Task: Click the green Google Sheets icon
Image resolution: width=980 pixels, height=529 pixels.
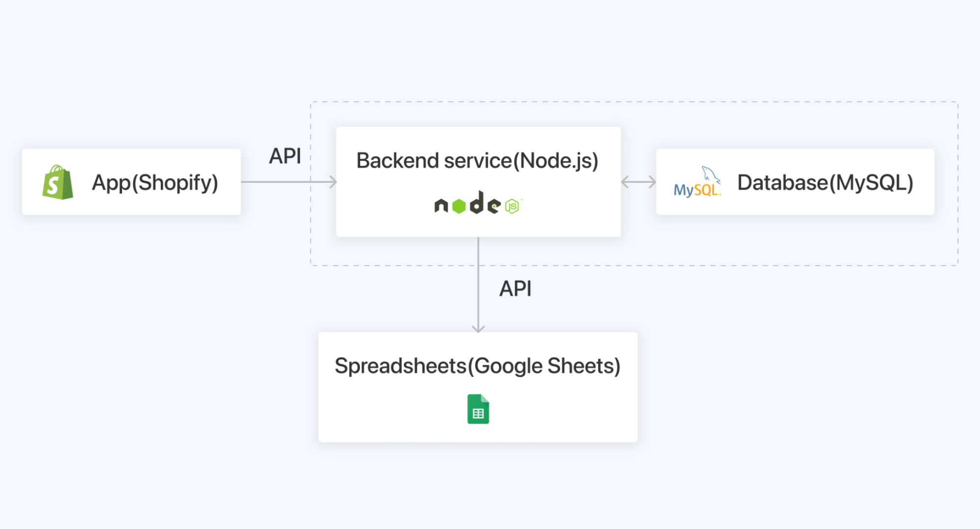Action: coord(478,409)
